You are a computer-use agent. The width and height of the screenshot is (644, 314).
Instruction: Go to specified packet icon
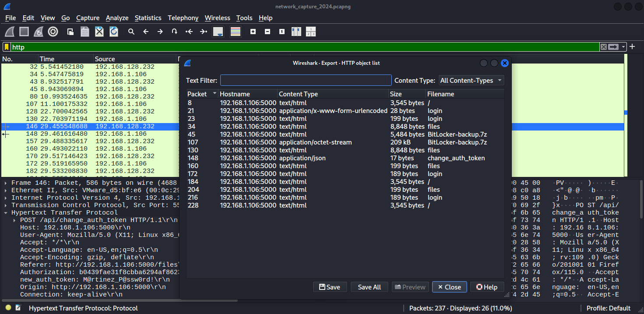pyautogui.click(x=175, y=32)
